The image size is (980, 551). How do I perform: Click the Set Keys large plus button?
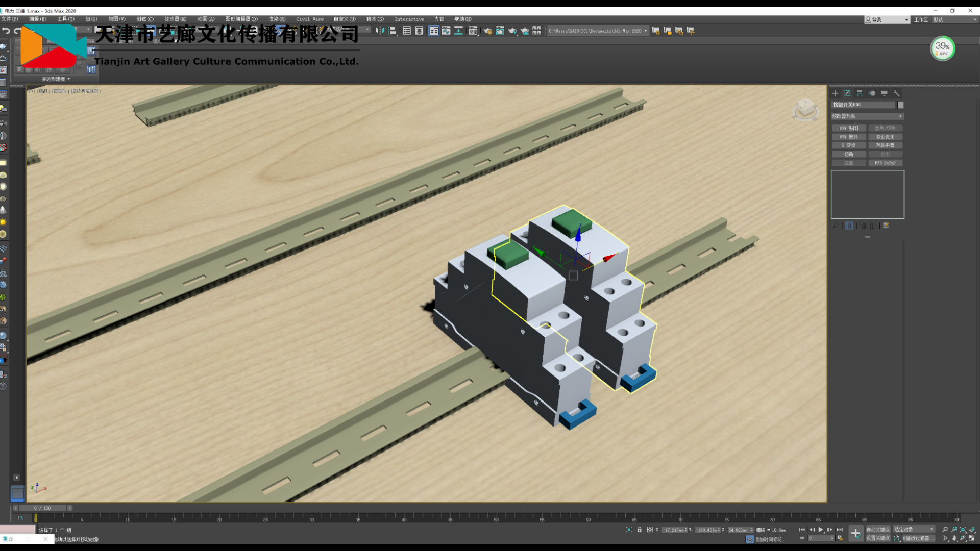[855, 534]
